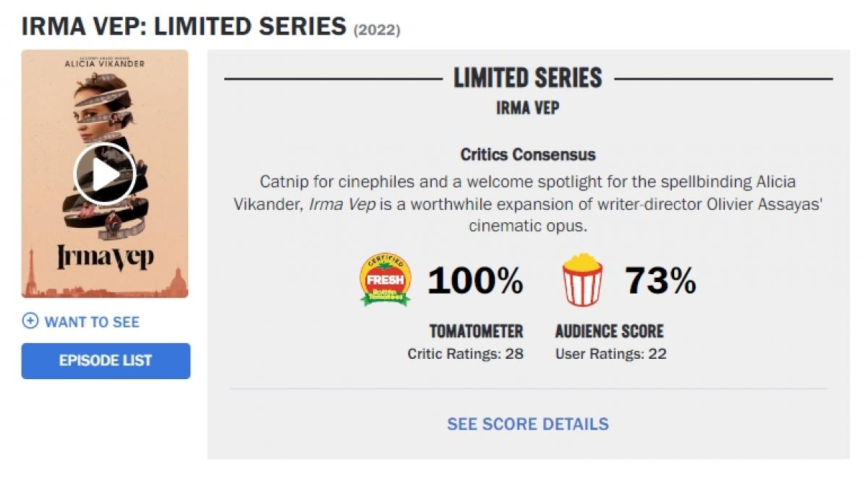
Task: Click the 73% audience score
Action: click(660, 280)
